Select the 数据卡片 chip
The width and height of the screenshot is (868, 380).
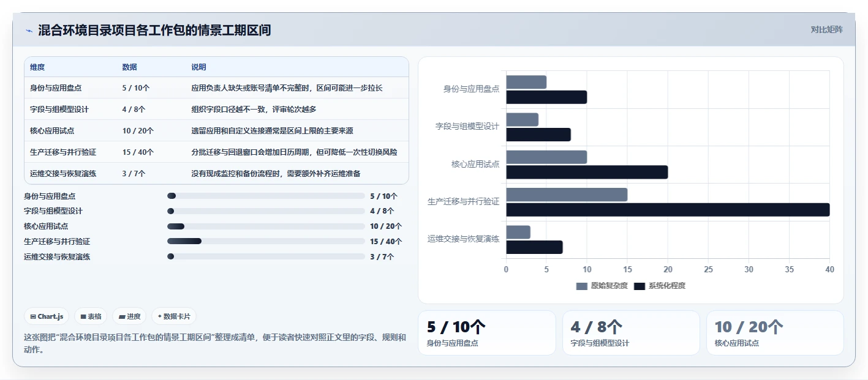point(174,316)
